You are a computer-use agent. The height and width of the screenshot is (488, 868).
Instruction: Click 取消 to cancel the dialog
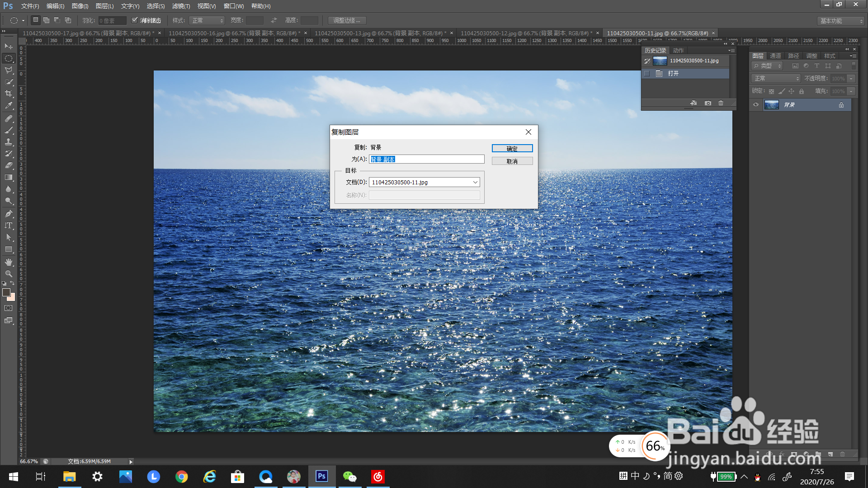[512, 161]
